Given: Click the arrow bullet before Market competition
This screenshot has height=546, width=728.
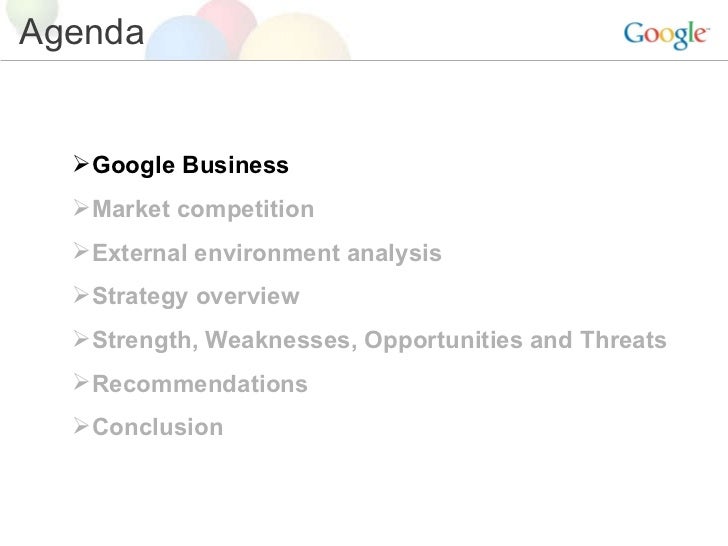Looking at the screenshot, I should [x=81, y=208].
